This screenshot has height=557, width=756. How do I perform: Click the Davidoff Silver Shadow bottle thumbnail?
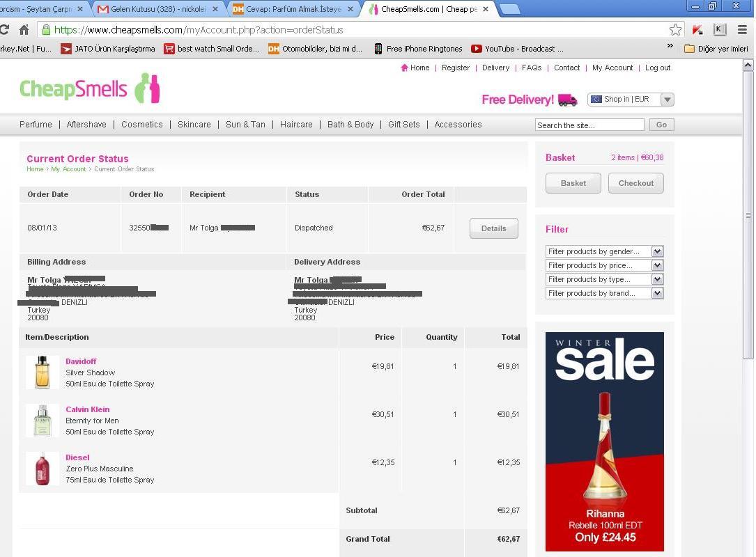tap(43, 372)
